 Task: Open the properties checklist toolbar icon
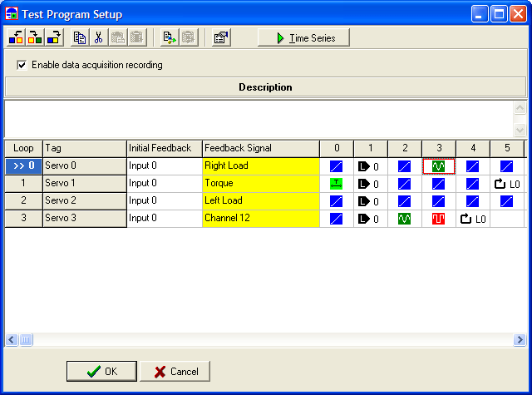tap(221, 37)
